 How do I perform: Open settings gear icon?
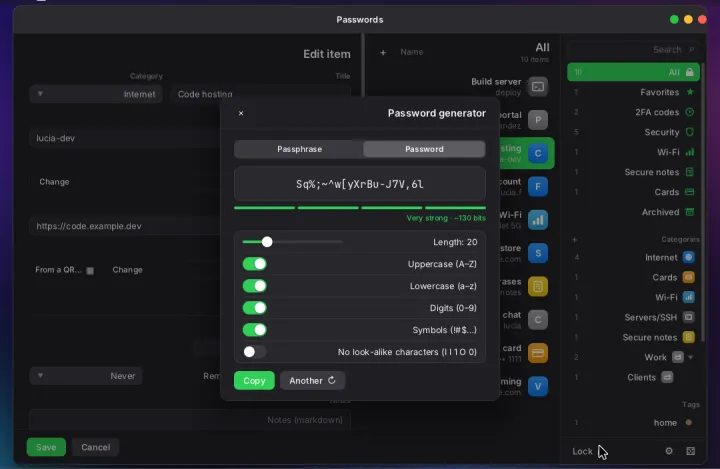(669, 451)
